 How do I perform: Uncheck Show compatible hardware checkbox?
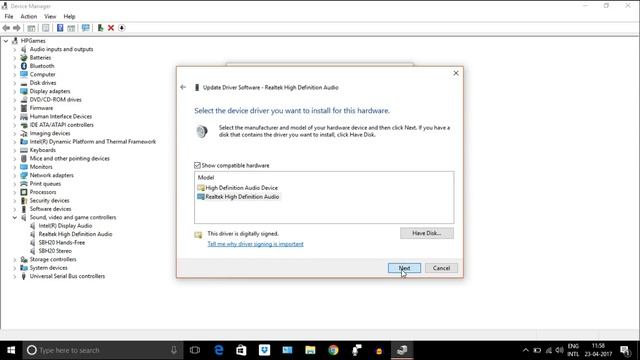pos(198,165)
